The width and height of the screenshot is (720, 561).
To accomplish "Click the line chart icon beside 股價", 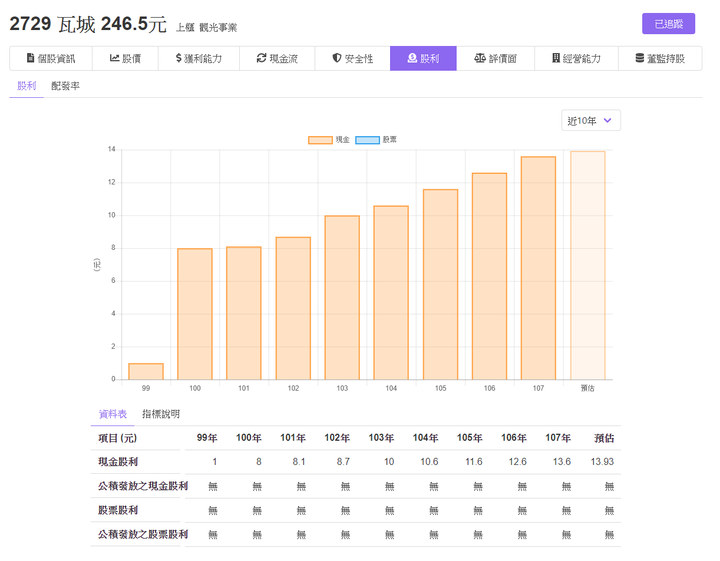I will pyautogui.click(x=114, y=58).
